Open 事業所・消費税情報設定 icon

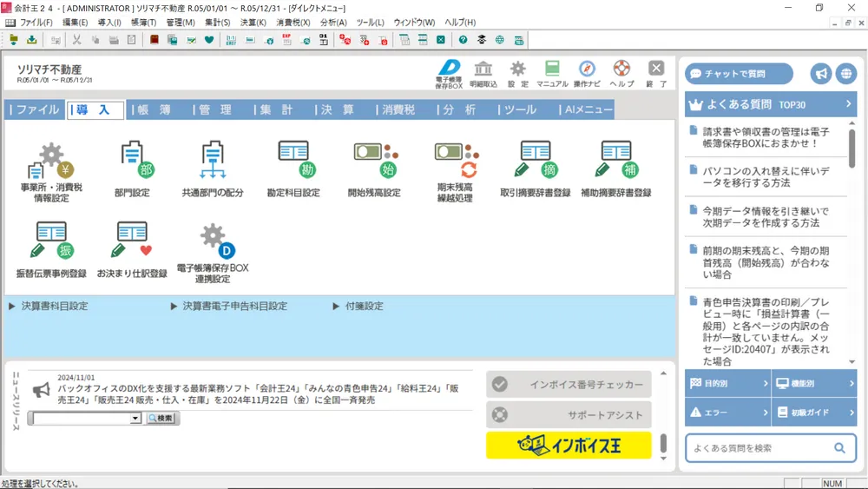pyautogui.click(x=51, y=164)
